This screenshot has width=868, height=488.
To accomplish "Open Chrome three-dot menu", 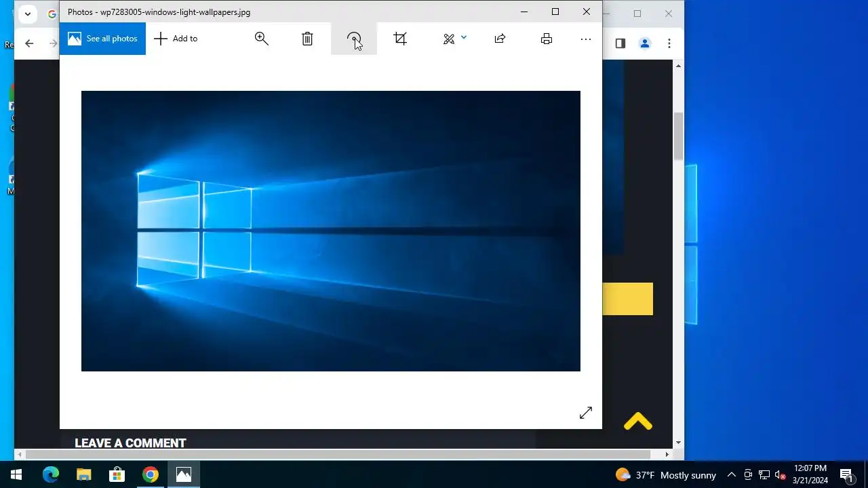I will coord(669,43).
